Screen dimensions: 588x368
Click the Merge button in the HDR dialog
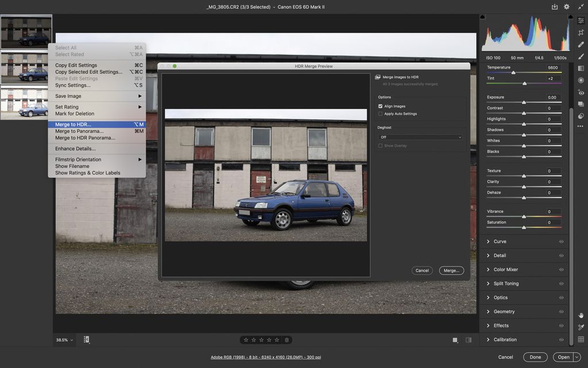click(451, 270)
